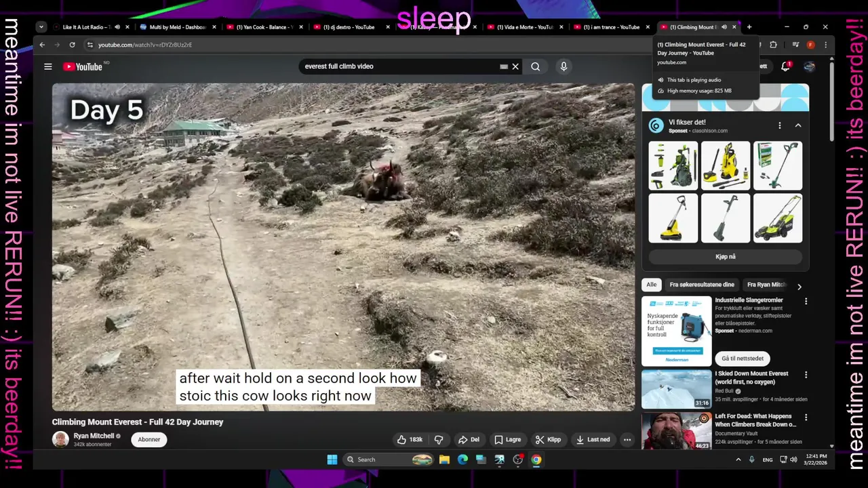868x488 pixels.
Task: Dislike the video
Action: click(439, 439)
